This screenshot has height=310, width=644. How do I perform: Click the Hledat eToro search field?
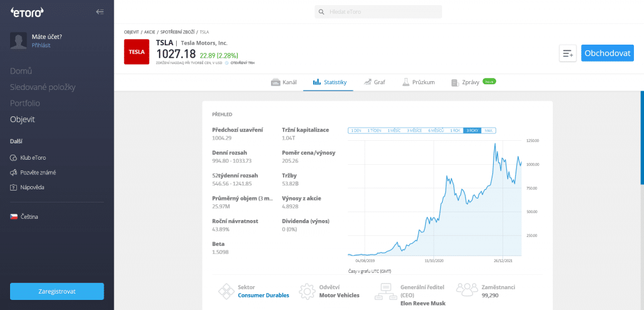coord(378,12)
